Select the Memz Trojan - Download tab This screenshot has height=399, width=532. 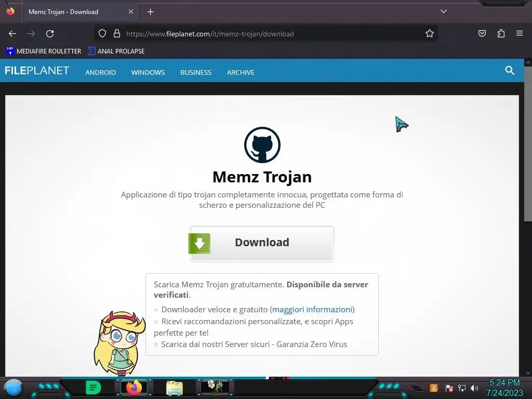click(81, 11)
